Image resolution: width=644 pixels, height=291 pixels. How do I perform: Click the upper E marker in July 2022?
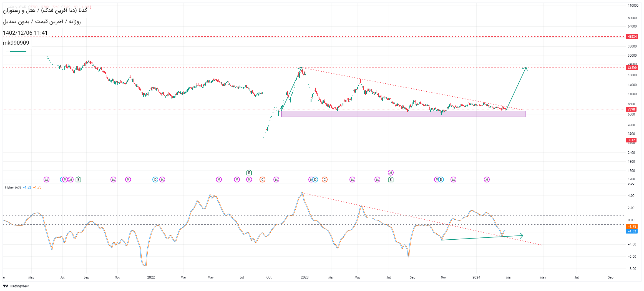coord(249,173)
